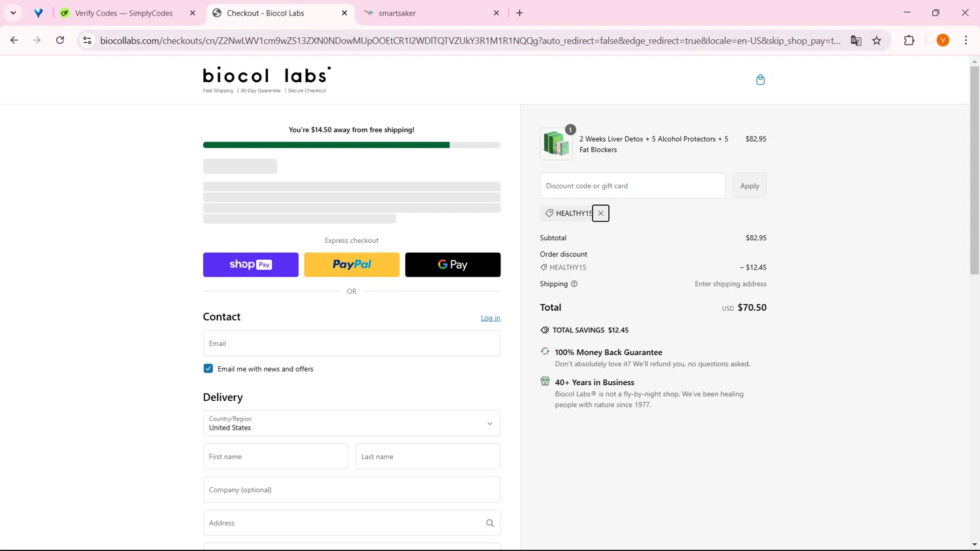Focus the First name field
980x551 pixels.
[x=275, y=456]
